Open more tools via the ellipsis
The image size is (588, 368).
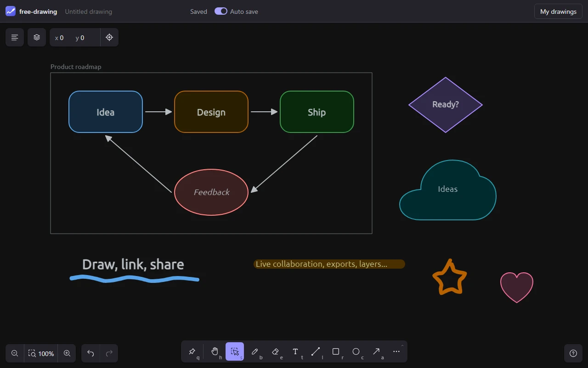[396, 352]
